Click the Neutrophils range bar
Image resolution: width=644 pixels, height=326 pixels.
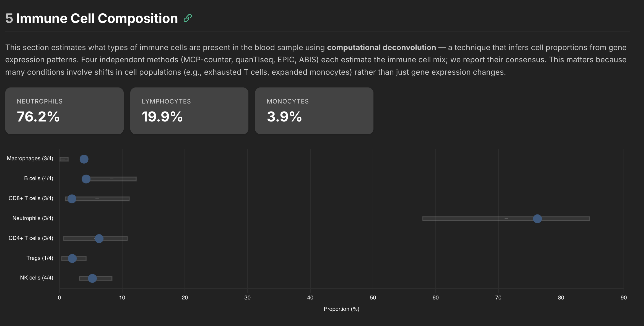click(x=470, y=219)
